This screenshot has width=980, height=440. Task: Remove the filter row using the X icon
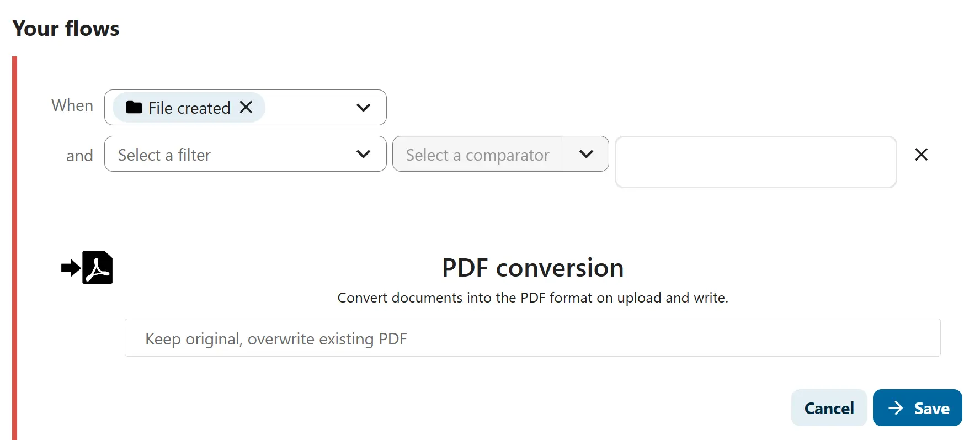[922, 155]
